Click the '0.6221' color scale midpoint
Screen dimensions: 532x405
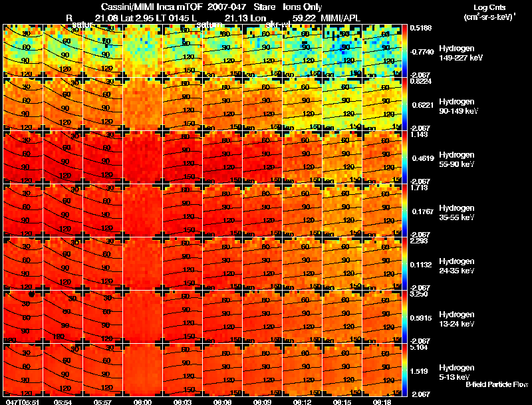423,105
